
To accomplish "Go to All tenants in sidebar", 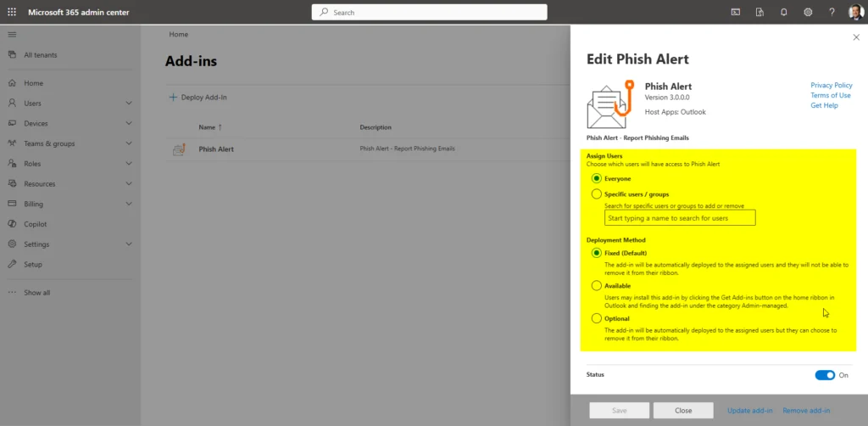I will tap(41, 55).
